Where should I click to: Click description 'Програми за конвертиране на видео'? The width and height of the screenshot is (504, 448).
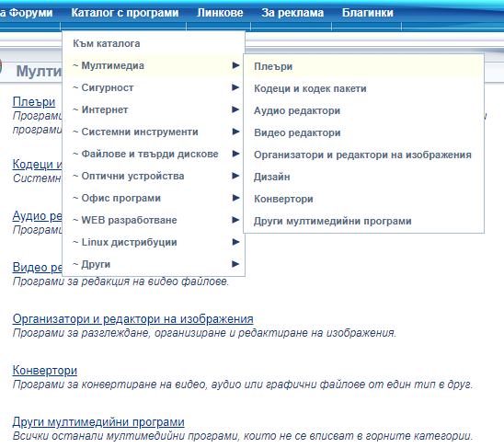(243, 385)
